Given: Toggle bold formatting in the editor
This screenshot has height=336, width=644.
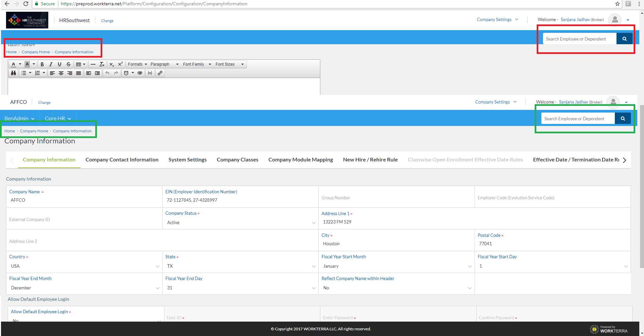Looking at the screenshot, I should click(x=42, y=64).
